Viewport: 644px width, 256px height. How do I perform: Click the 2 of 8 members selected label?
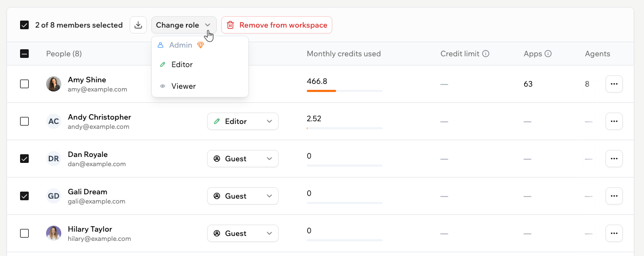pos(79,25)
